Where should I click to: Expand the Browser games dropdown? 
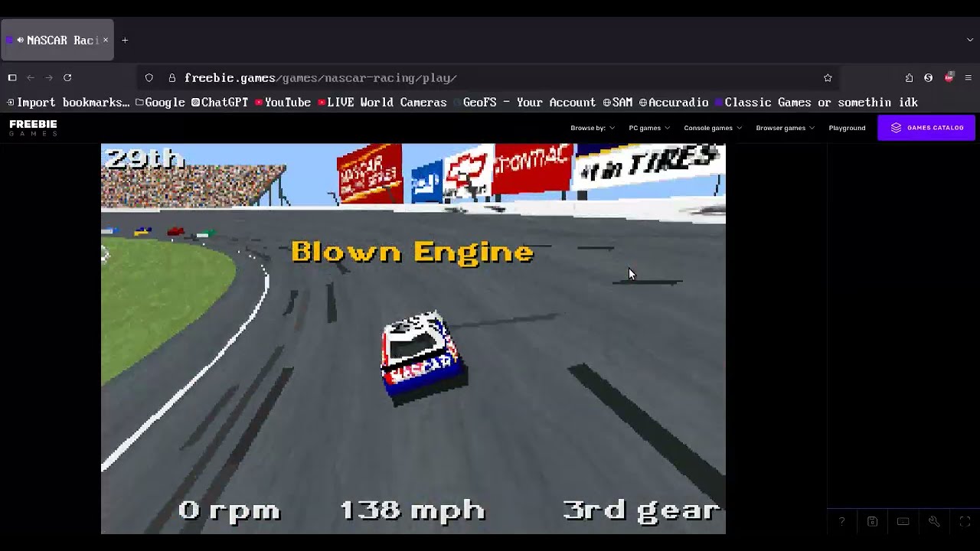coord(785,128)
